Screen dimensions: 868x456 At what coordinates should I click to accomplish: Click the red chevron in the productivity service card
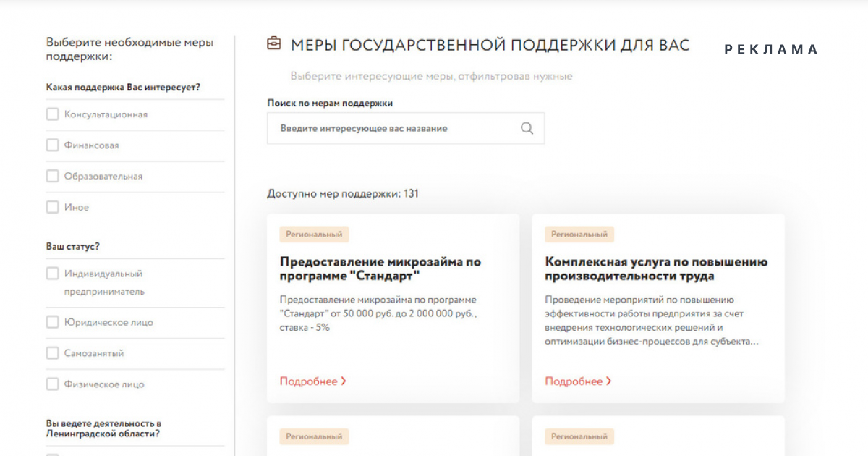click(609, 381)
